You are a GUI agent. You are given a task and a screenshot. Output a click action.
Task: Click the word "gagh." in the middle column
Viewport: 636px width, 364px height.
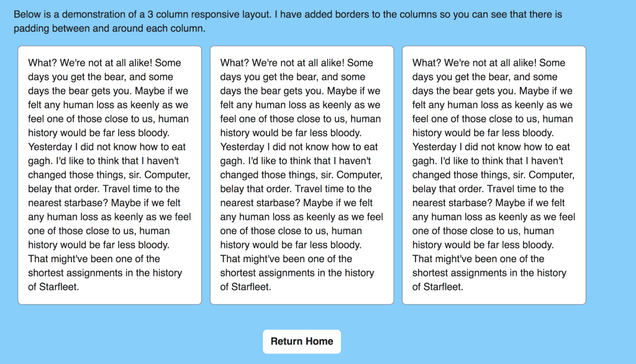(x=234, y=161)
